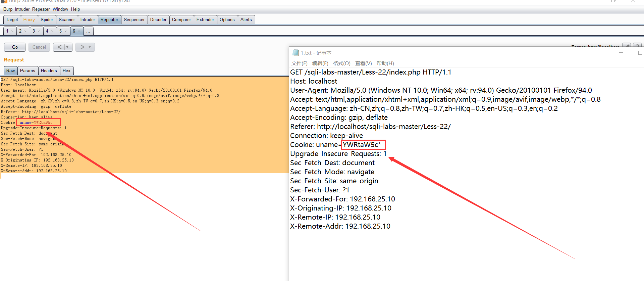This screenshot has height=281, width=644.
Task: Switch to the Intruder tool tab
Action: click(x=88, y=19)
